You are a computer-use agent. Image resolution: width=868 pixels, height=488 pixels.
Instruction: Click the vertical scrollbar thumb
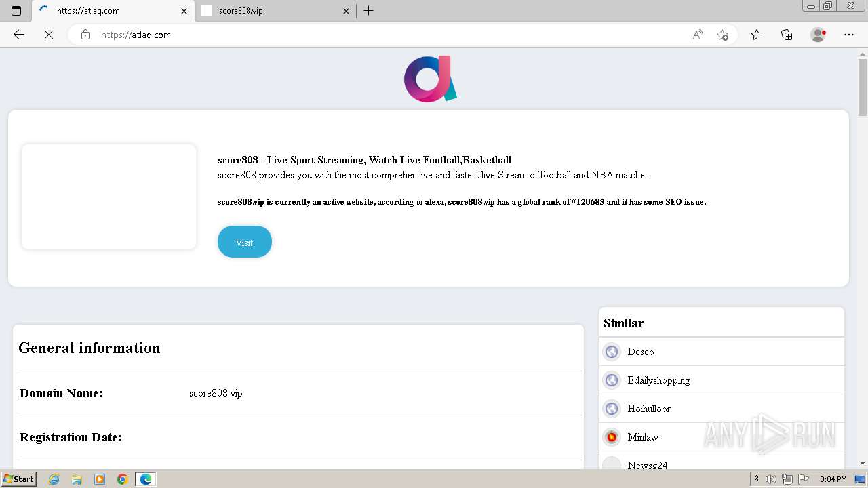pyautogui.click(x=863, y=87)
